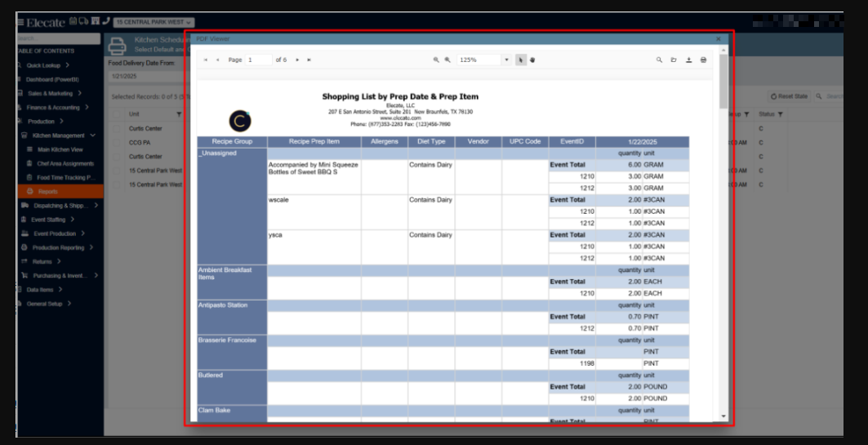This screenshot has width=868, height=445.
Task: Open the 15 Central Park West location dropdown
Action: click(x=154, y=22)
